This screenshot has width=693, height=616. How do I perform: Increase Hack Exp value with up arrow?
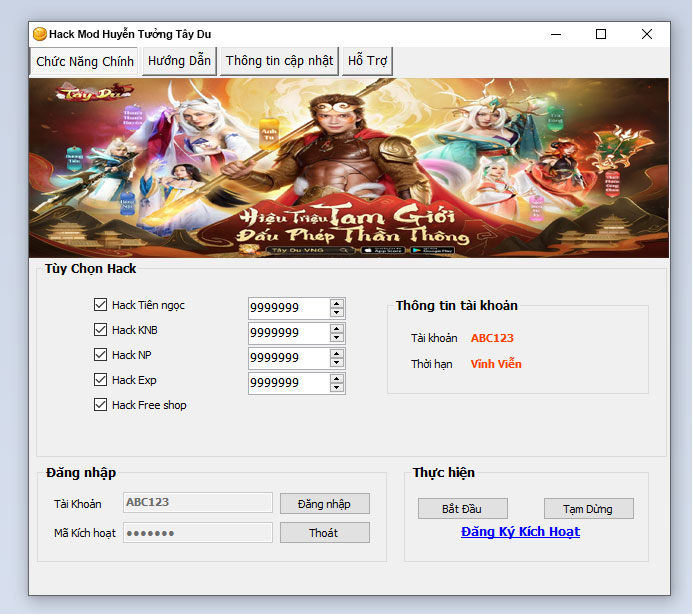tap(337, 379)
